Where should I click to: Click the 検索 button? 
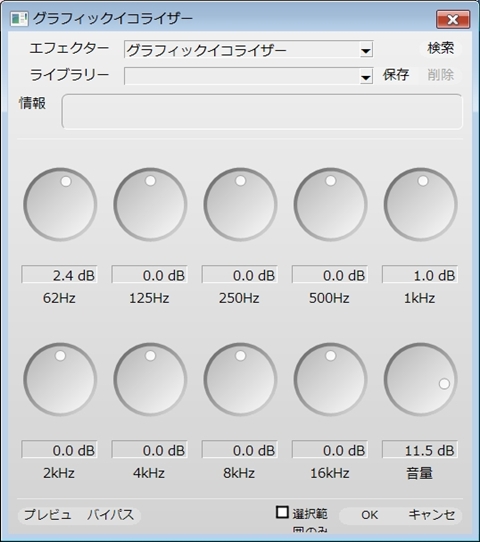click(440, 48)
